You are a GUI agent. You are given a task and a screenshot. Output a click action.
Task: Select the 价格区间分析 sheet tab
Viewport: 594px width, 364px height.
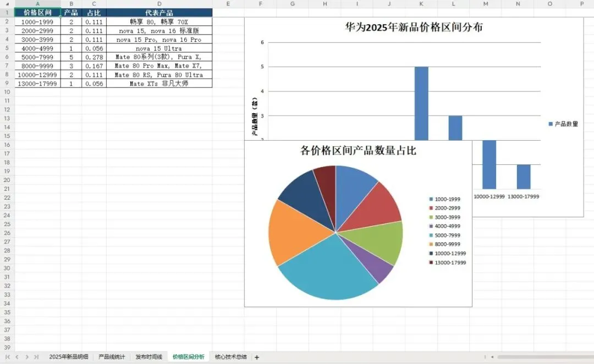[188, 357]
